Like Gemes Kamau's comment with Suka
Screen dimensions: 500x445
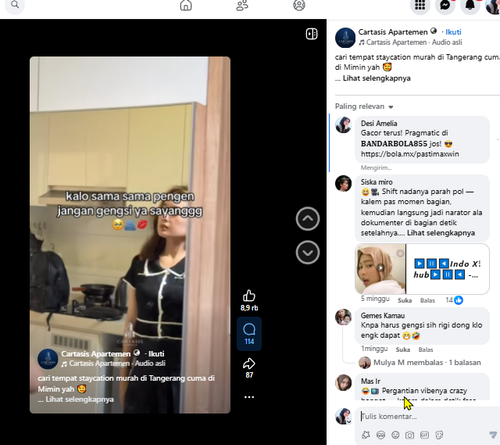point(403,349)
